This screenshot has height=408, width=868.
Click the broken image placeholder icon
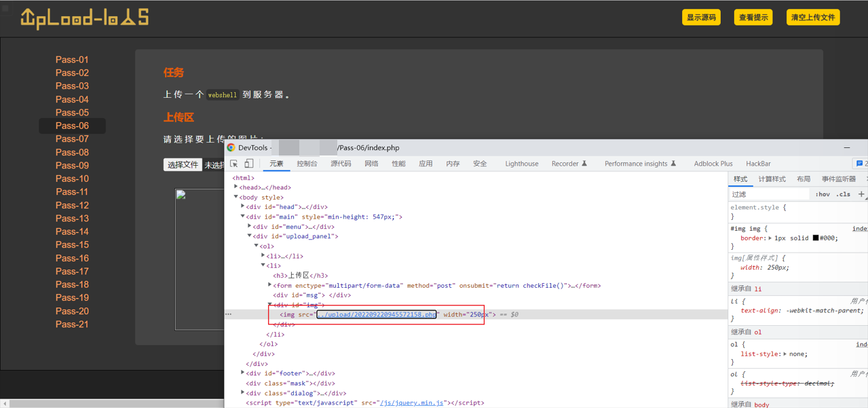coord(181,196)
